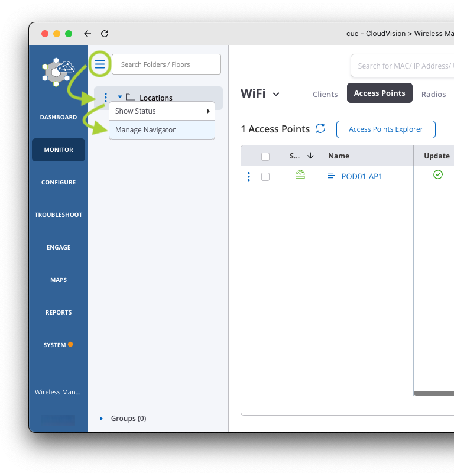The height and width of the screenshot is (476, 454).
Task: Open the WiFi dropdown chevron
Action: tap(276, 94)
